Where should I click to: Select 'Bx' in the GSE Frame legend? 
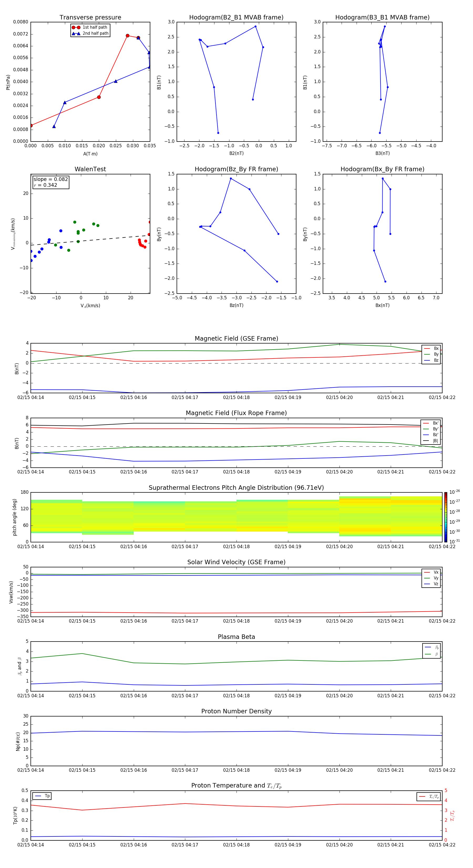point(431,349)
